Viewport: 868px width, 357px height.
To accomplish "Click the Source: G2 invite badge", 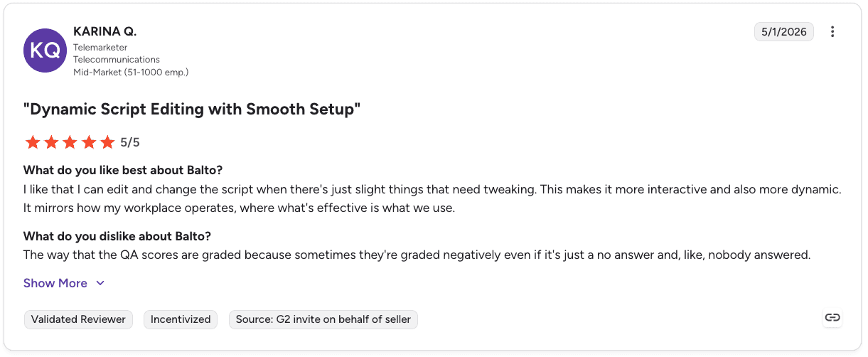I will 323,319.
